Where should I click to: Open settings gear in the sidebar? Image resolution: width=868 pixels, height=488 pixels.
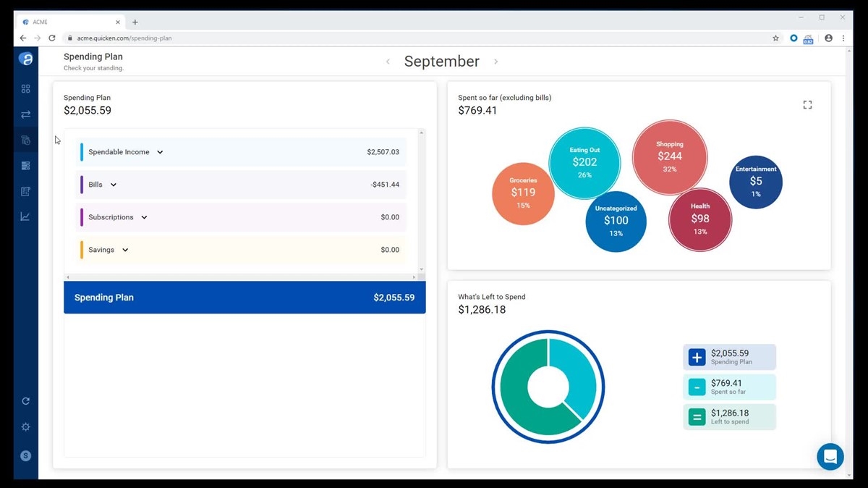[26, 427]
